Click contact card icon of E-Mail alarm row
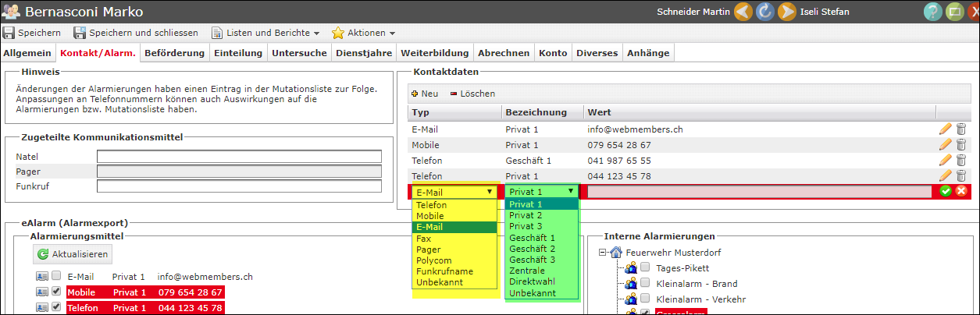 41,276
